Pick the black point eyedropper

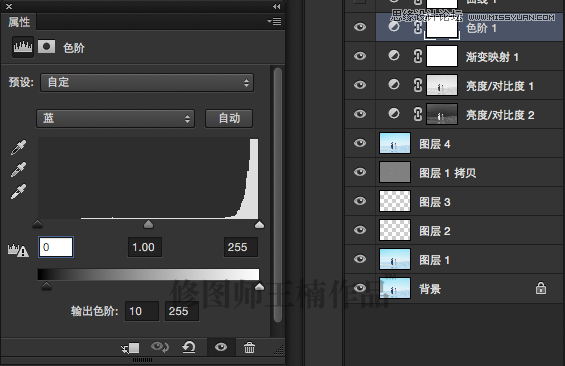click(18, 147)
